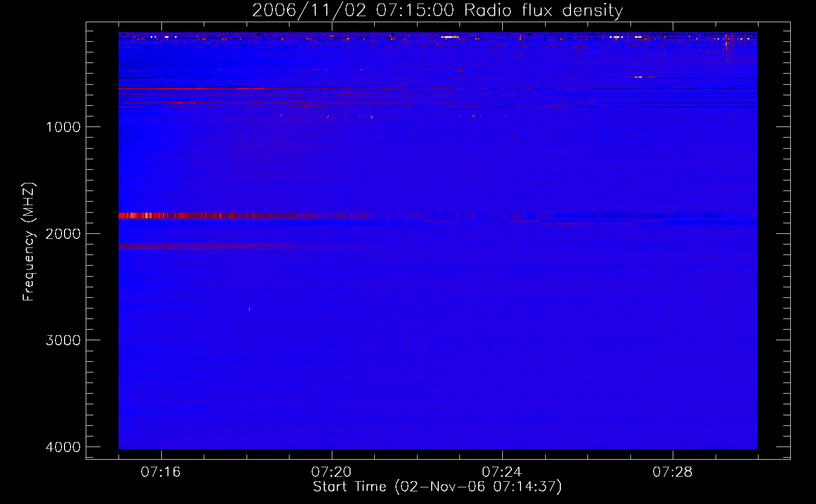Click the 3000 frequency tick label

pyautogui.click(x=63, y=340)
